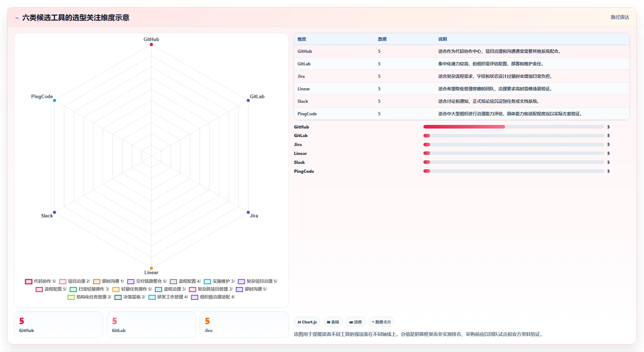Toggle the 日常轻量操作 3/ legend series
The image size is (644, 352).
click(x=89, y=289)
